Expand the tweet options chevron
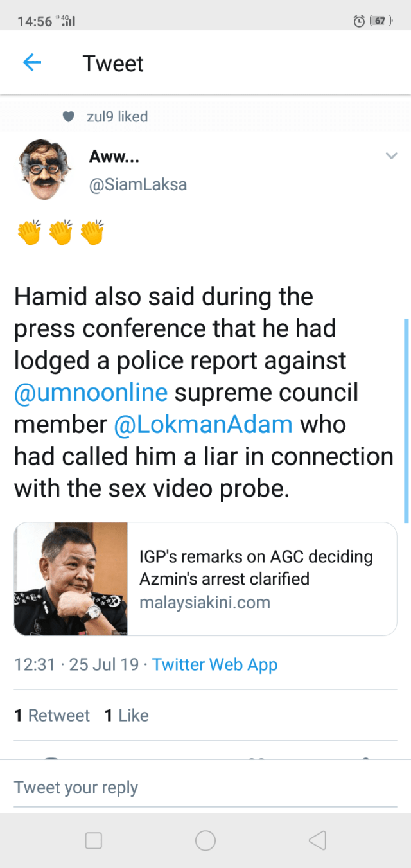This screenshot has width=411, height=868. click(x=391, y=156)
